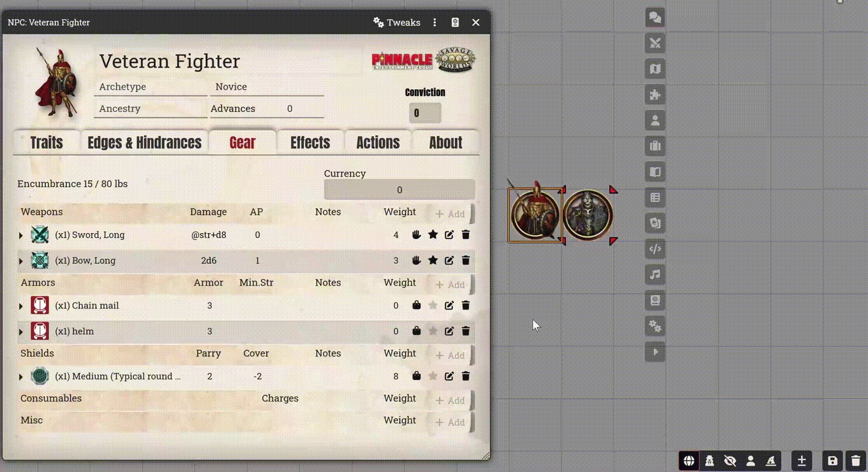This screenshot has width=868, height=472.
Task: Expand the Chain mail armor row
Action: 21,306
